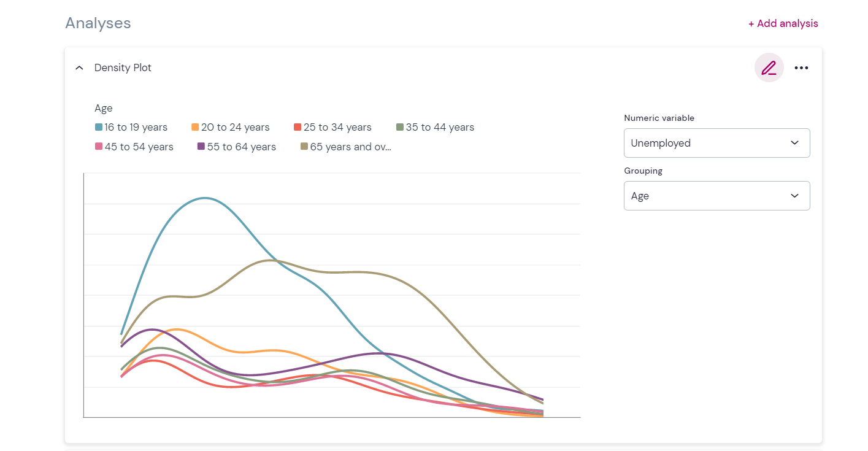
Task: Click the Grouping label
Action: [x=643, y=171]
